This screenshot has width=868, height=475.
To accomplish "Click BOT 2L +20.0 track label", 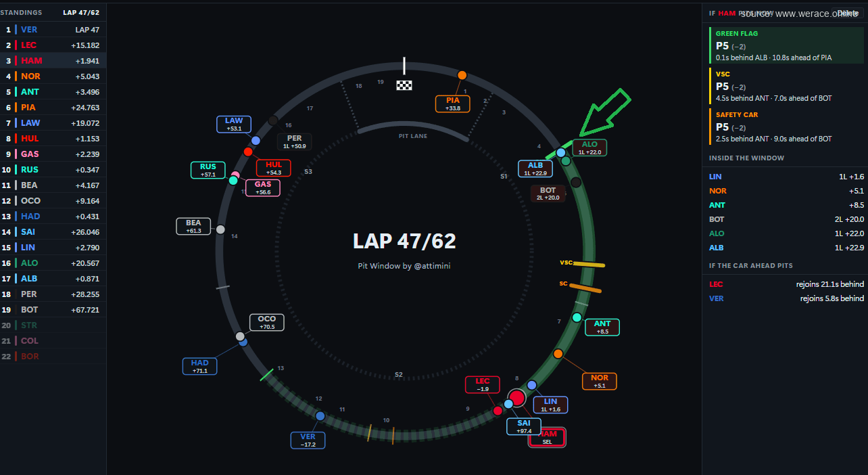I will pyautogui.click(x=548, y=194).
